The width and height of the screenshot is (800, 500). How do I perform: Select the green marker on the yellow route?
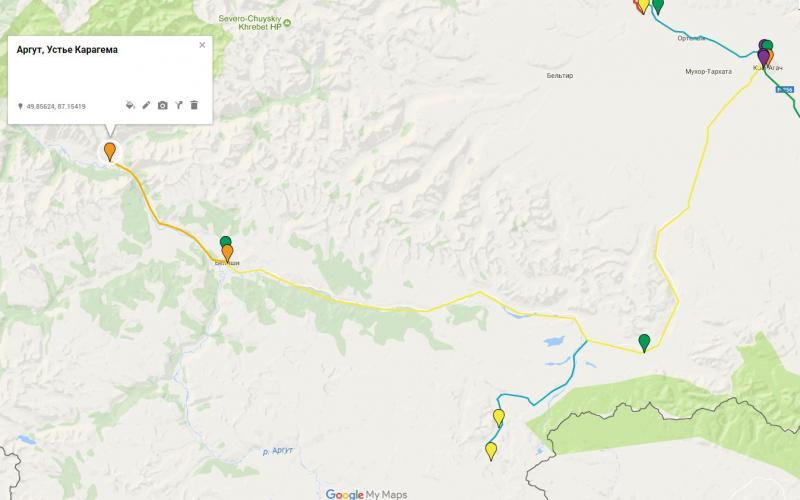point(644,343)
